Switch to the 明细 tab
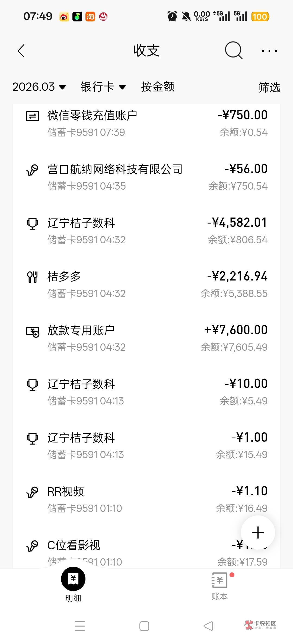293x644 pixels. pyautogui.click(x=73, y=584)
